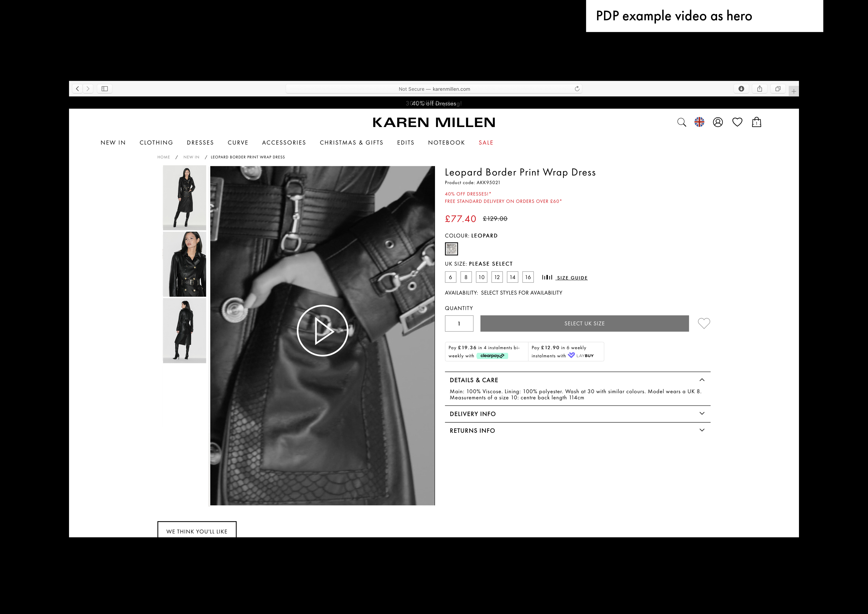The image size is (868, 614).
Task: Click the UK flag country selector
Action: pos(699,122)
